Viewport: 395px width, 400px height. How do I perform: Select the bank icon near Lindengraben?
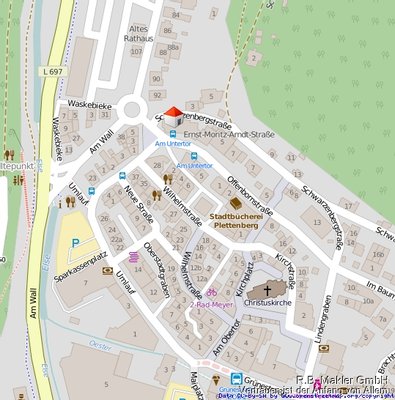point(324,349)
